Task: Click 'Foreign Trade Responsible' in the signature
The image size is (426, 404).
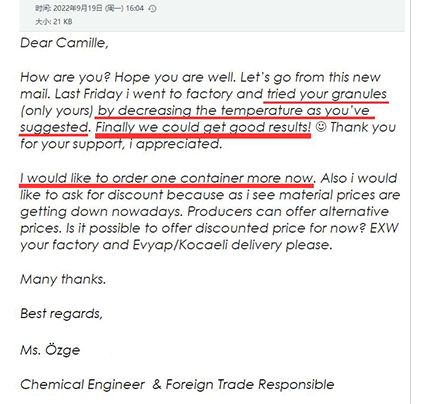Action: pos(250,385)
